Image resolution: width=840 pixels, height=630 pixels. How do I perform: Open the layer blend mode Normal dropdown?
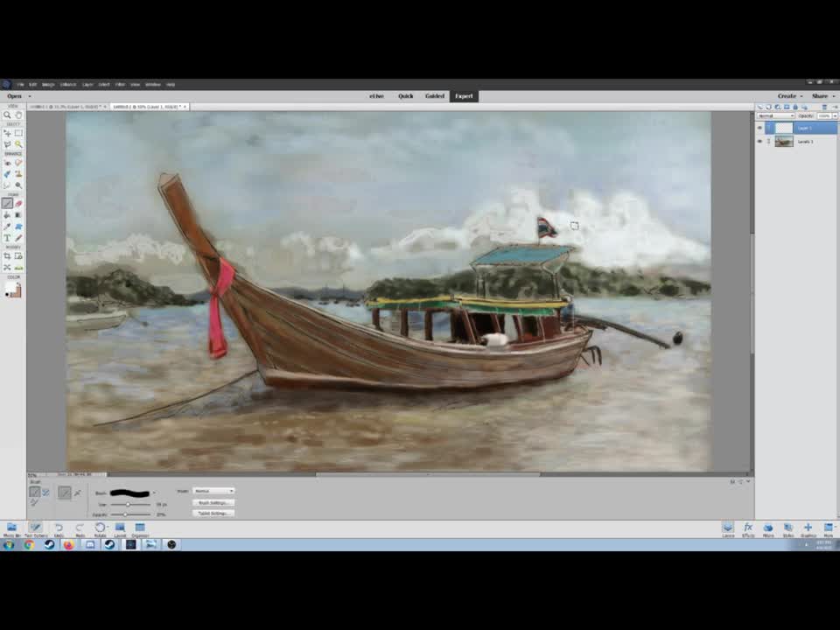tap(775, 115)
